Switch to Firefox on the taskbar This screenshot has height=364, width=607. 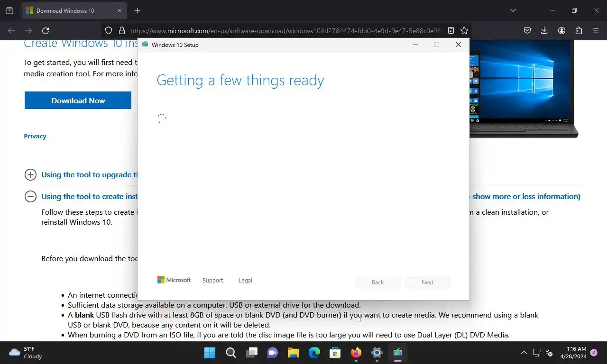(x=356, y=353)
